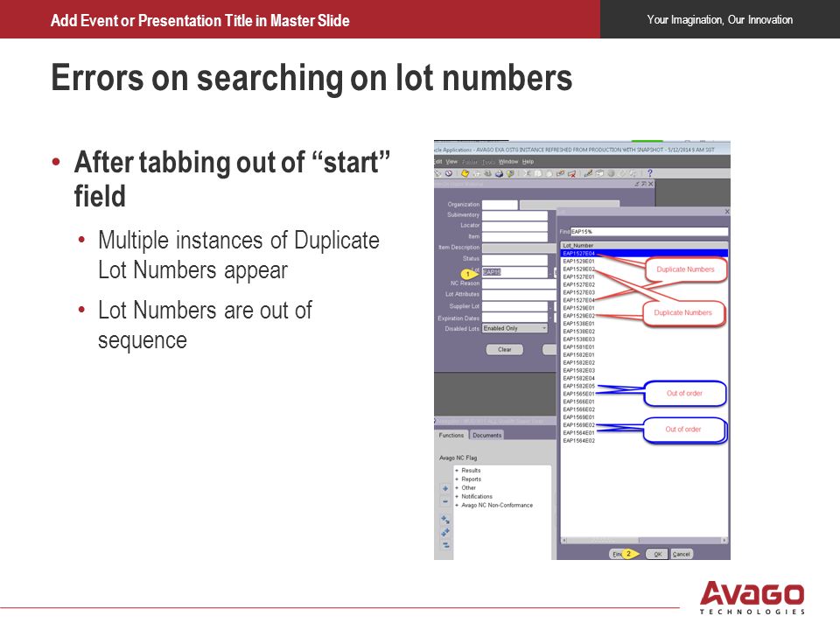
Task: Select lot EAP1527E02
Action: tap(578, 284)
